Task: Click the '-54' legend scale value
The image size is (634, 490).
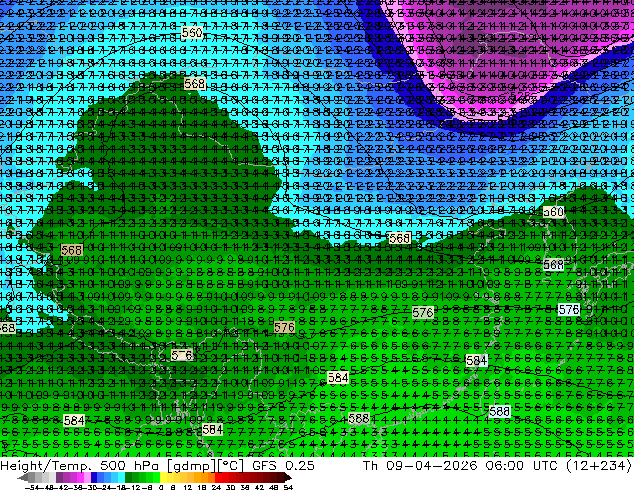Action: (x=31, y=487)
